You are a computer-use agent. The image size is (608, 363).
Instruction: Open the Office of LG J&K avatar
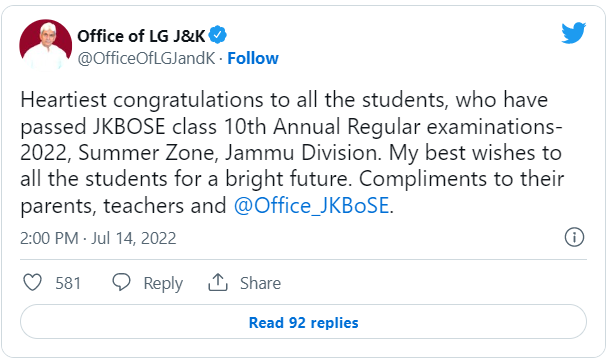(x=46, y=45)
